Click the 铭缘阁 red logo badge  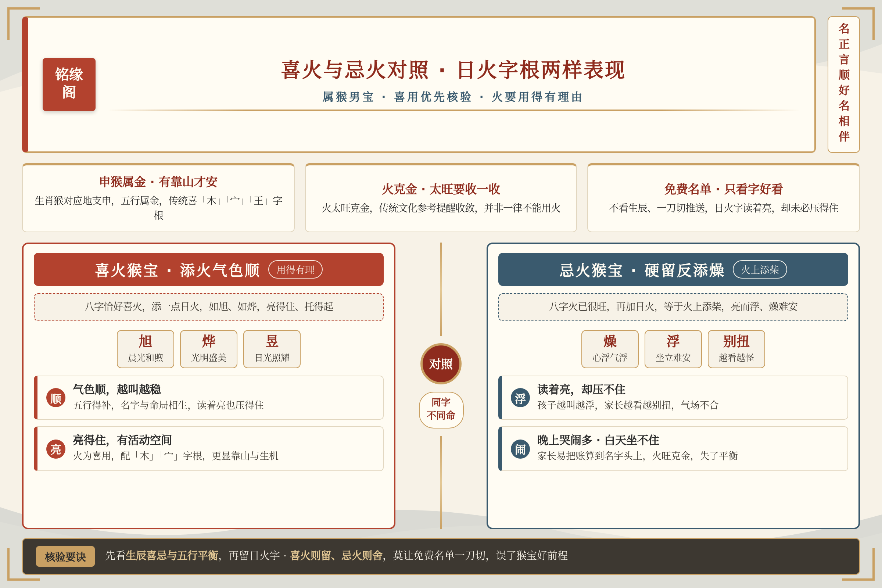point(69,85)
